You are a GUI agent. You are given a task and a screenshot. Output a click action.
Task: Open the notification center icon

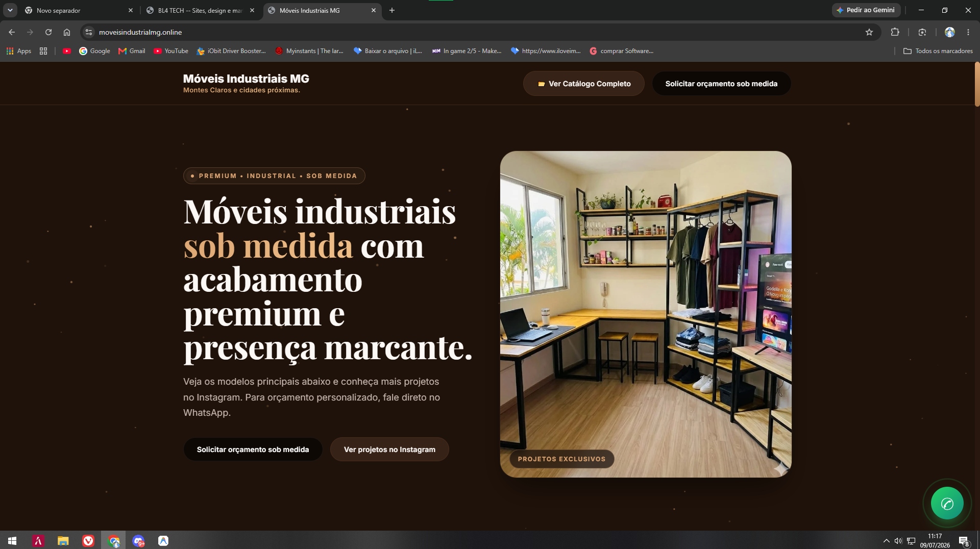tap(964, 541)
